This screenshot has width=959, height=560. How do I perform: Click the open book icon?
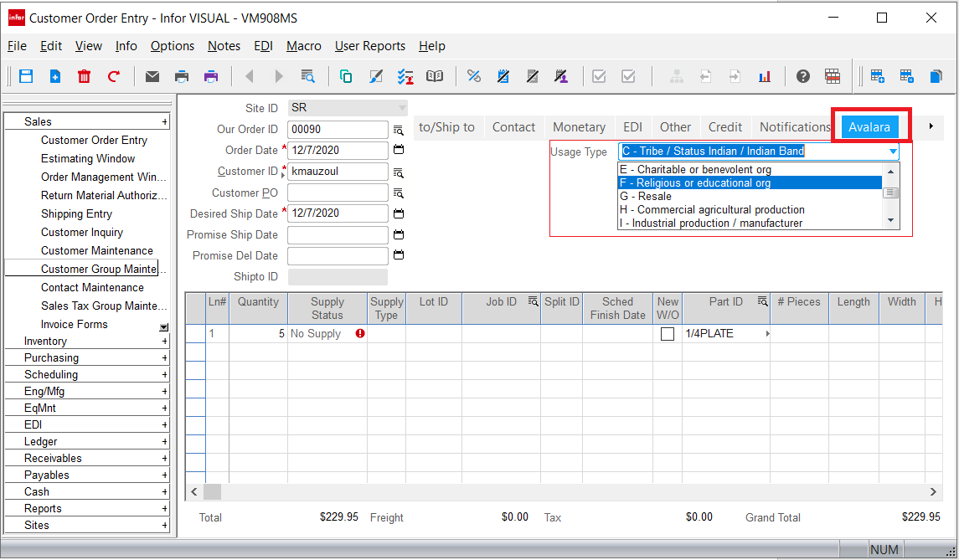435,76
